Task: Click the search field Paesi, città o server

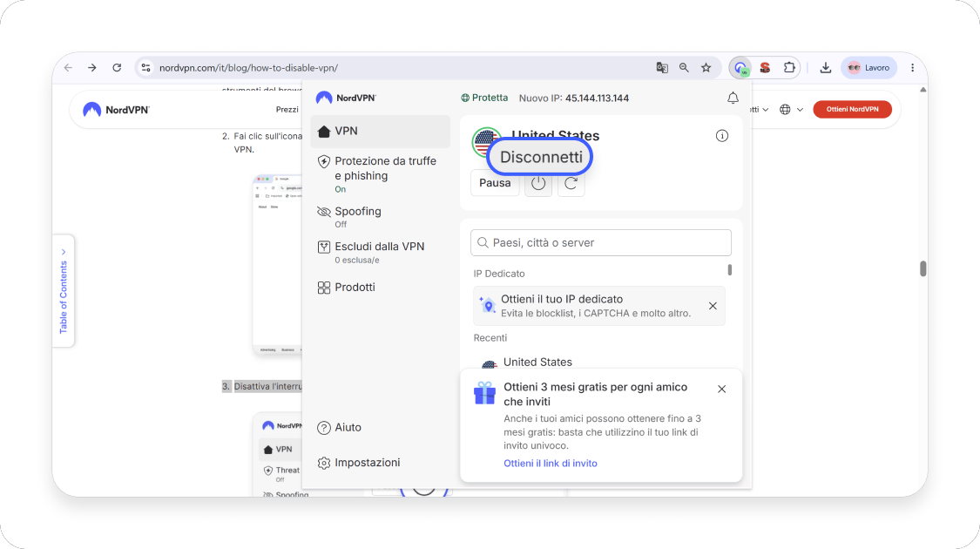Action: [x=600, y=242]
